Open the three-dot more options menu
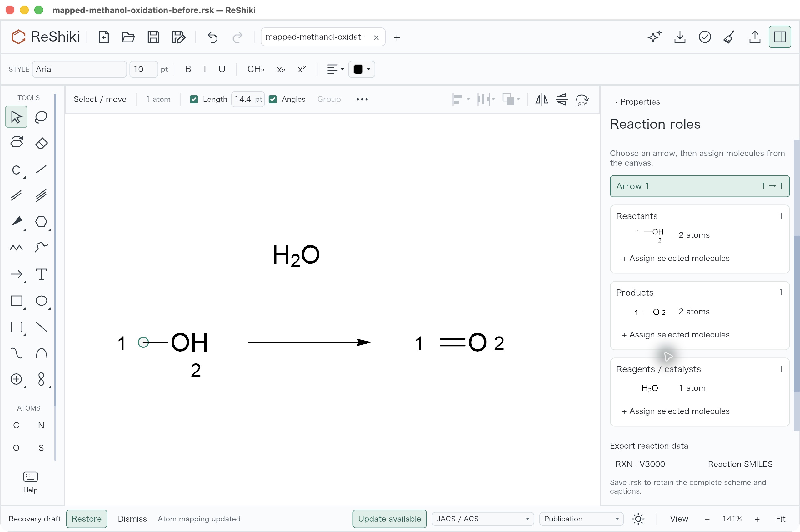 pyautogui.click(x=362, y=99)
